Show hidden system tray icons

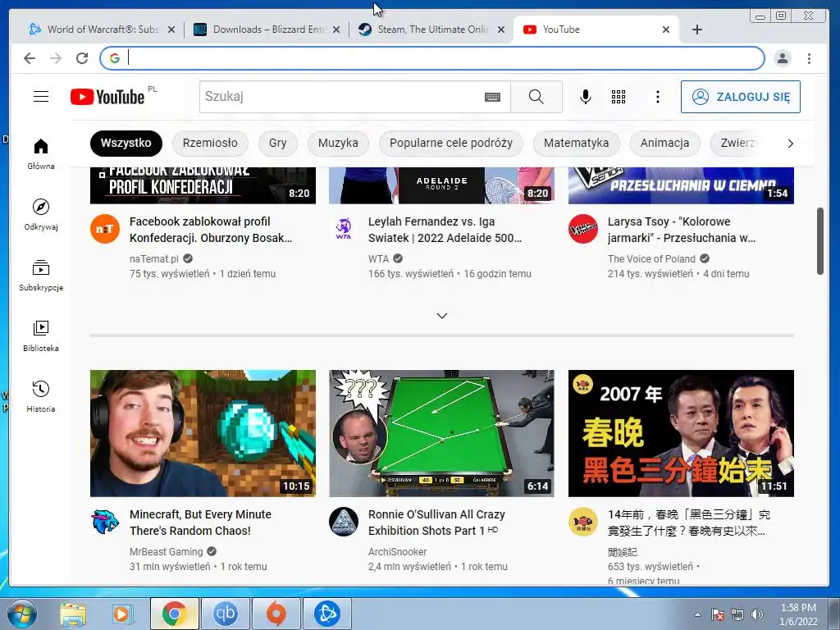[697, 614]
